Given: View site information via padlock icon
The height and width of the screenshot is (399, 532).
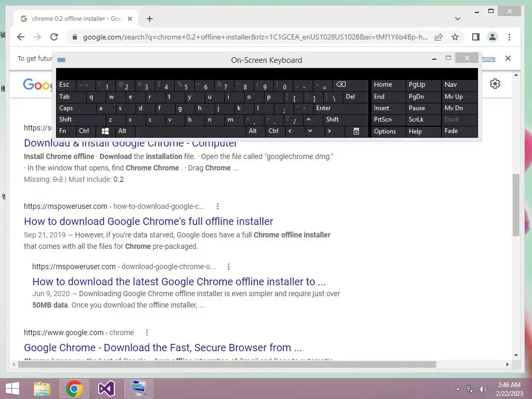Looking at the screenshot, I should pyautogui.click(x=75, y=37).
